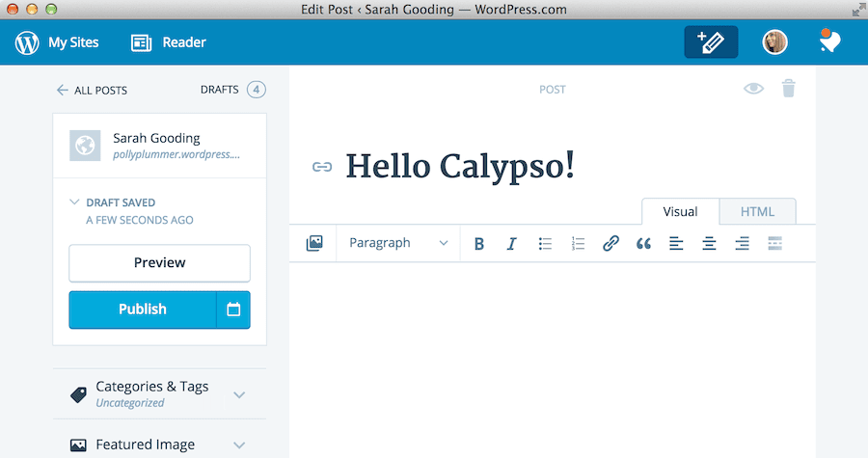Insert Read More tag icon
The height and width of the screenshot is (458, 868).
click(x=775, y=243)
